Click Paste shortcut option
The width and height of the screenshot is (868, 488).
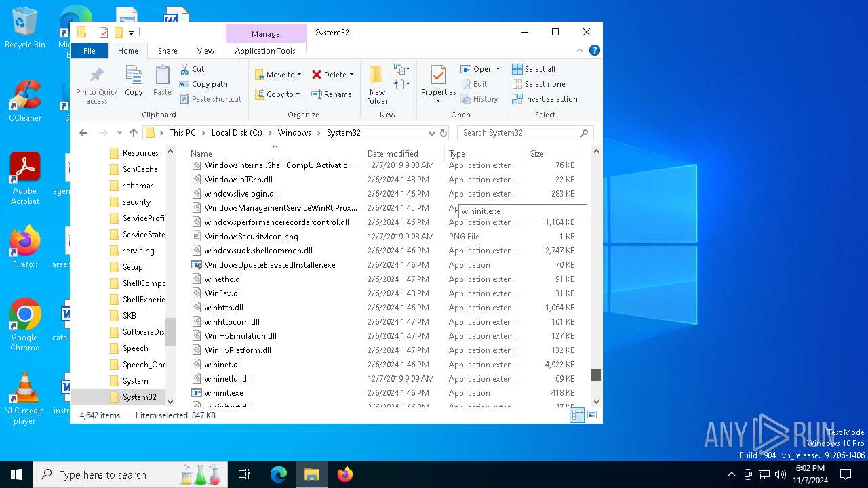[x=210, y=99]
